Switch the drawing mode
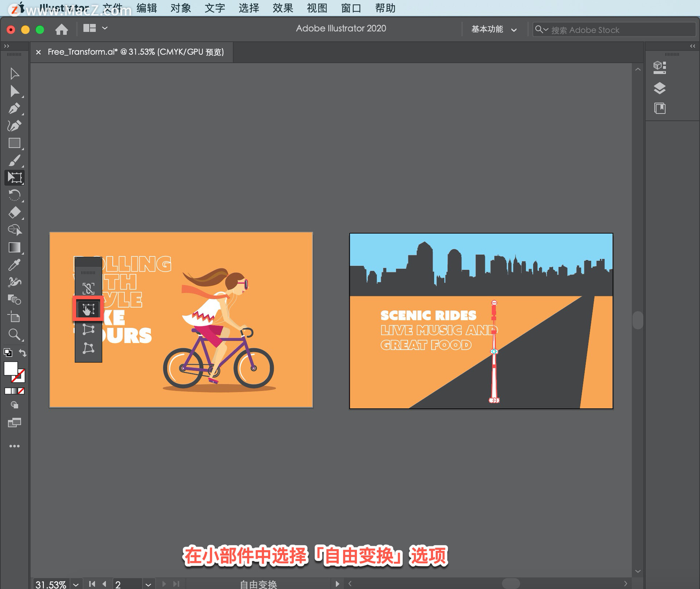This screenshot has height=589, width=700. (15, 405)
